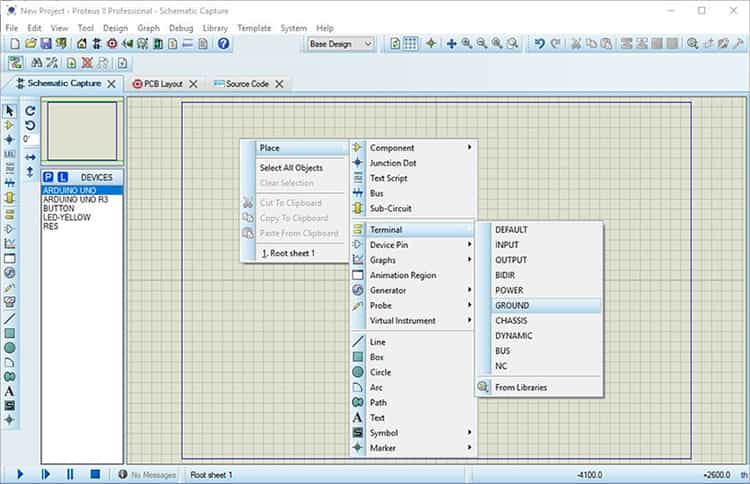Toggle the grid display toolbar icon
The height and width of the screenshot is (484, 750).
pyautogui.click(x=410, y=44)
